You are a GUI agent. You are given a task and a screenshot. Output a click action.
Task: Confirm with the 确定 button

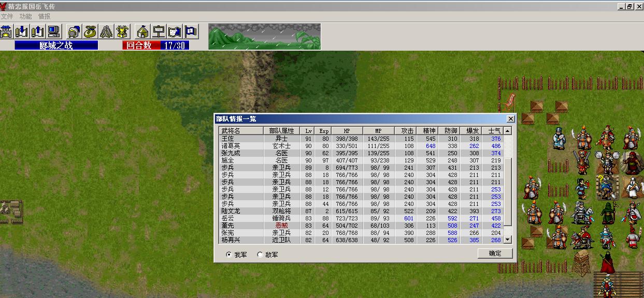point(495,253)
